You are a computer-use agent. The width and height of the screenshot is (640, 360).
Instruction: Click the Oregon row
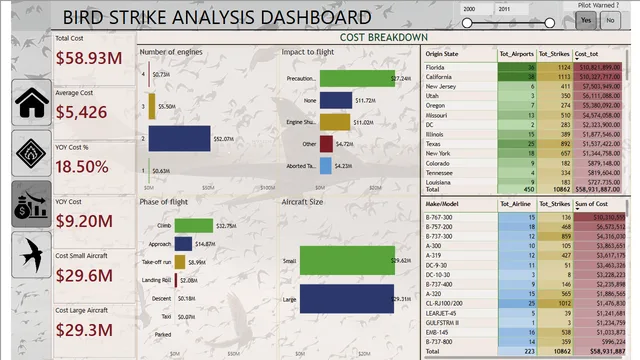[x=523, y=106]
